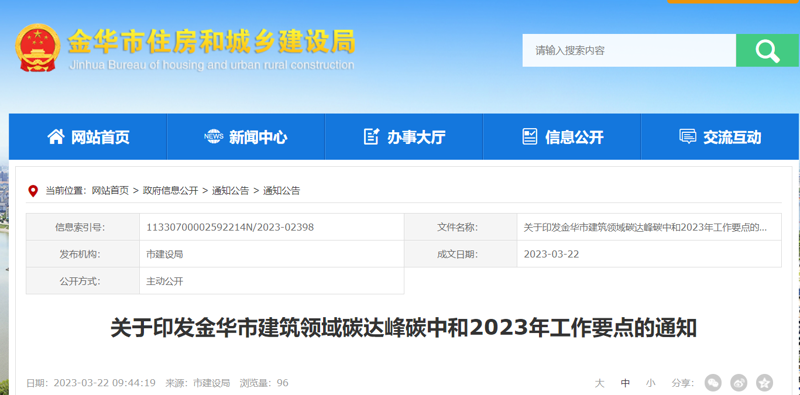The image size is (800, 395).
Task: Focus the 请输入搜索内容 search field
Action: (629, 51)
